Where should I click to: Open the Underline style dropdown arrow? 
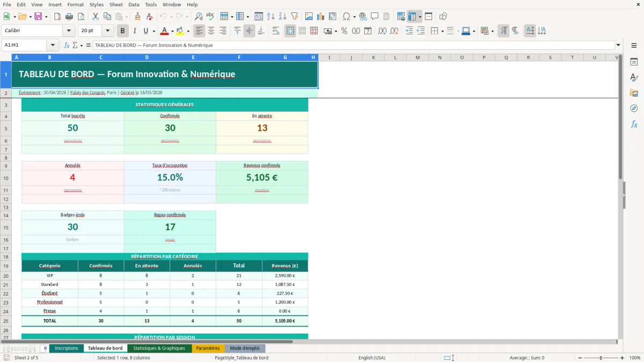click(x=153, y=31)
